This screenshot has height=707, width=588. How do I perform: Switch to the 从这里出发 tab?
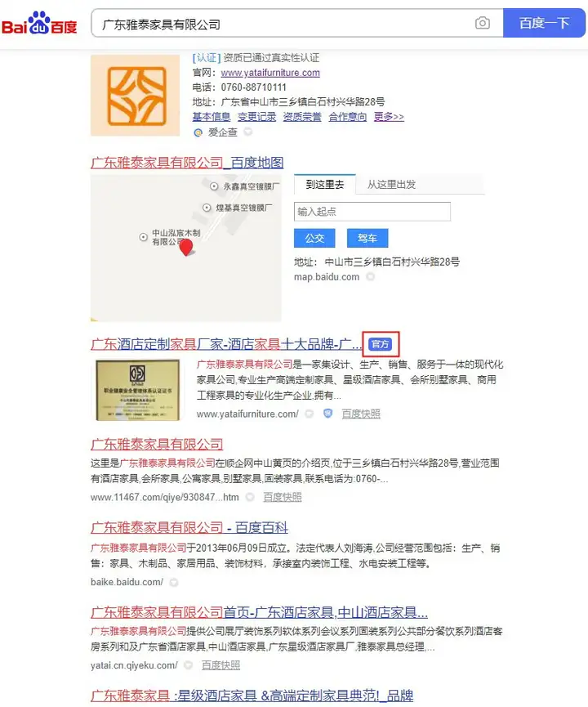coord(391,185)
